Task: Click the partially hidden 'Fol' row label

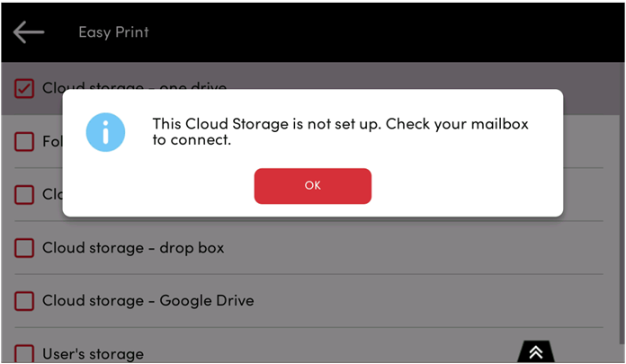Action: pos(51,141)
